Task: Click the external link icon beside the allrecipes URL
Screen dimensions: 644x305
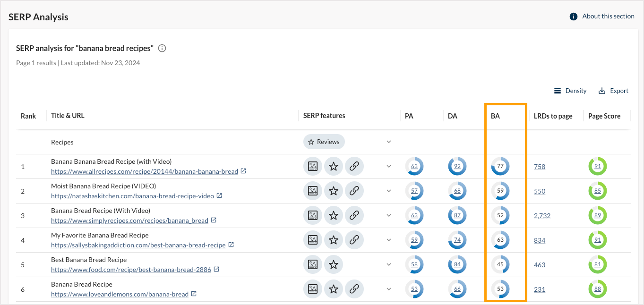Action: (243, 171)
